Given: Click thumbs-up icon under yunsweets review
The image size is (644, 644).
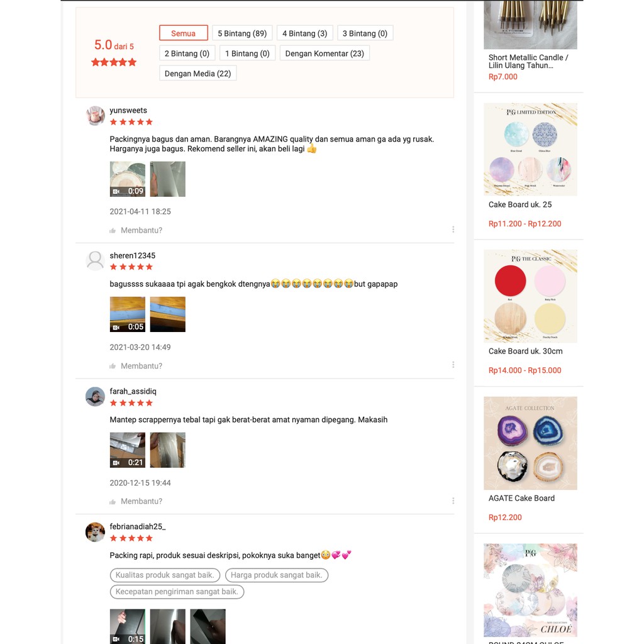Looking at the screenshot, I should (113, 230).
